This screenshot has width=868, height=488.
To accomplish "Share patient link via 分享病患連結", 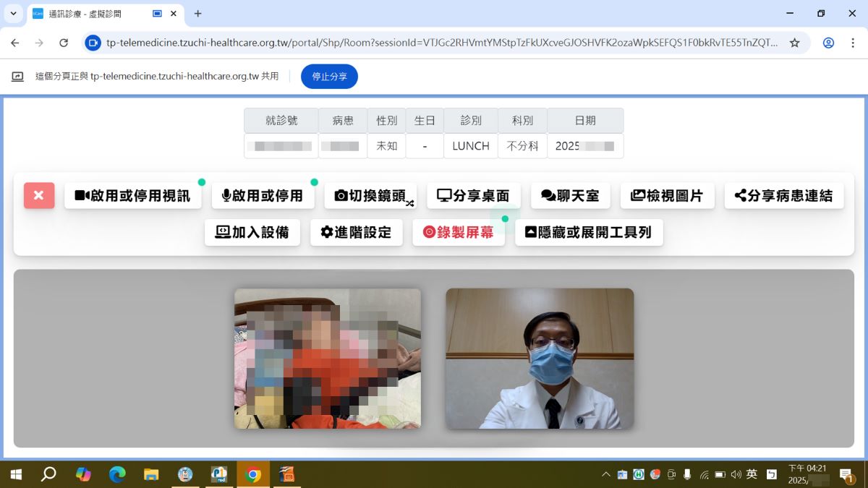I will tap(784, 194).
